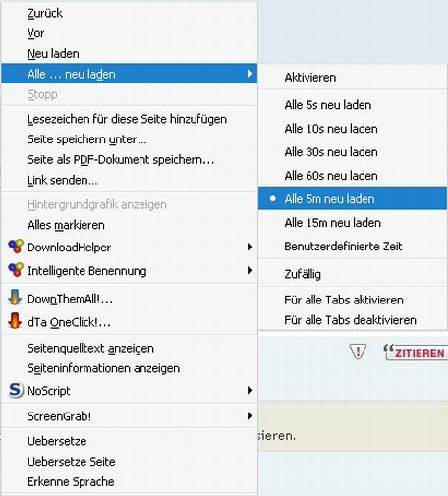448x496 pixels.
Task: Select Alle 60s neu laden
Action: point(353,176)
